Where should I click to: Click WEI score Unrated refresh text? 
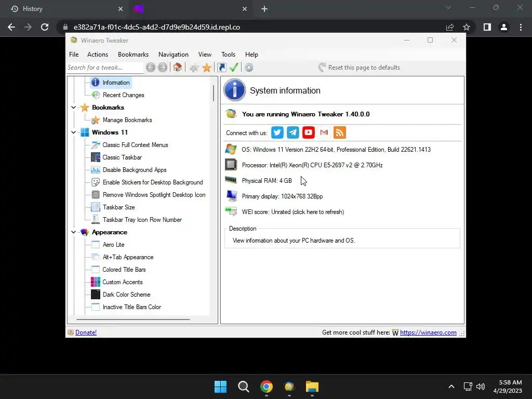[293, 212]
